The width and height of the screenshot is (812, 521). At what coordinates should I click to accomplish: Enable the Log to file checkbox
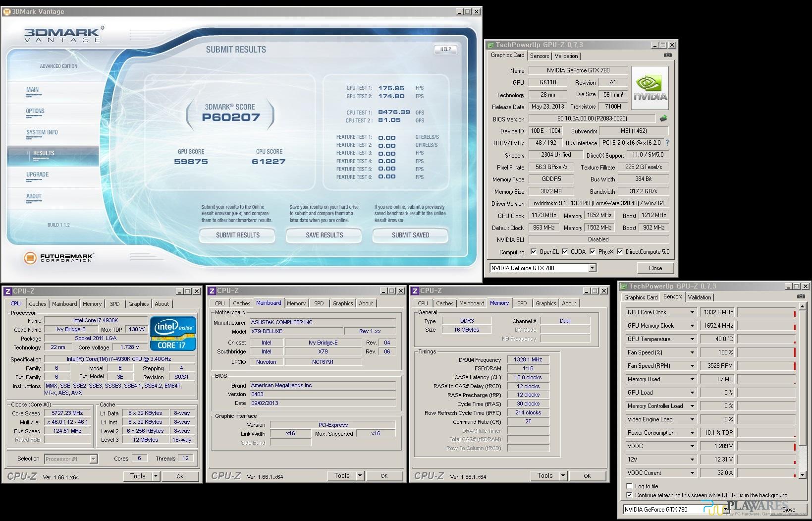[630, 486]
